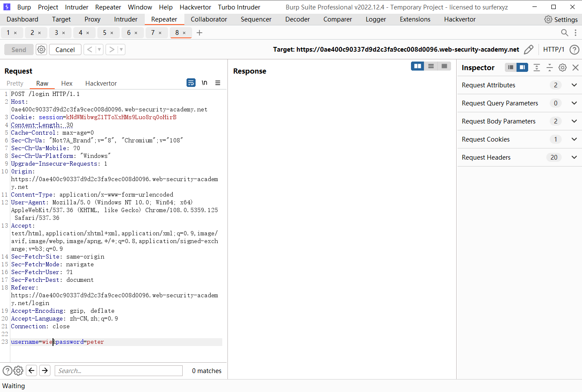Close Repeater tab 8
The height and width of the screenshot is (392, 582).
coord(184,33)
